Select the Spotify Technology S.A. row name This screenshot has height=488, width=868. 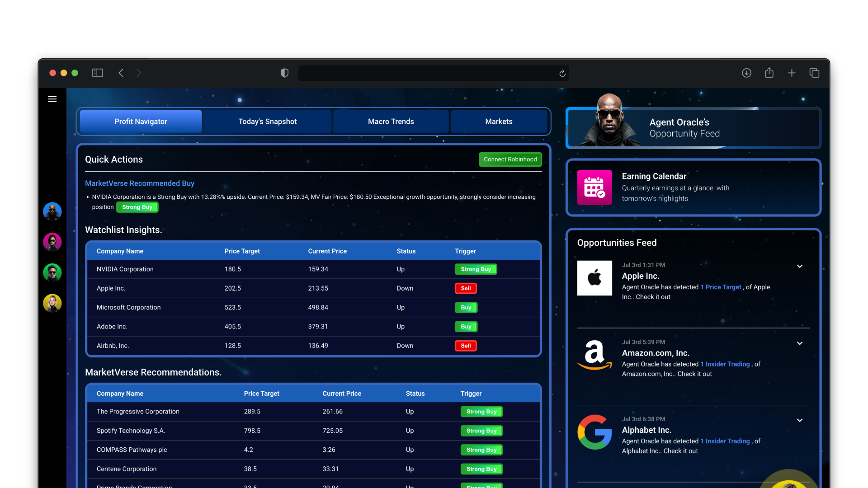pyautogui.click(x=131, y=431)
